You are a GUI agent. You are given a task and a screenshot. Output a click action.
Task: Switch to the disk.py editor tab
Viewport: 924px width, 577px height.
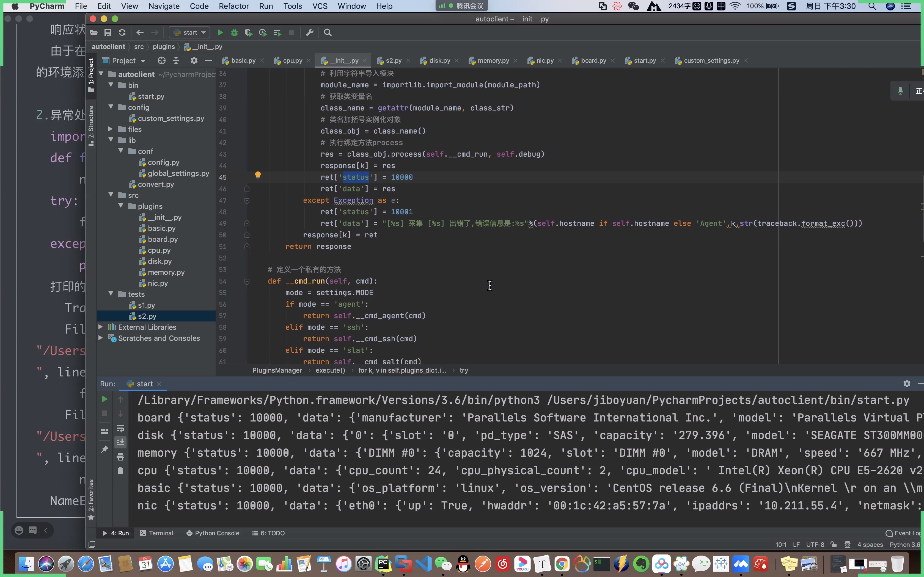click(439, 61)
